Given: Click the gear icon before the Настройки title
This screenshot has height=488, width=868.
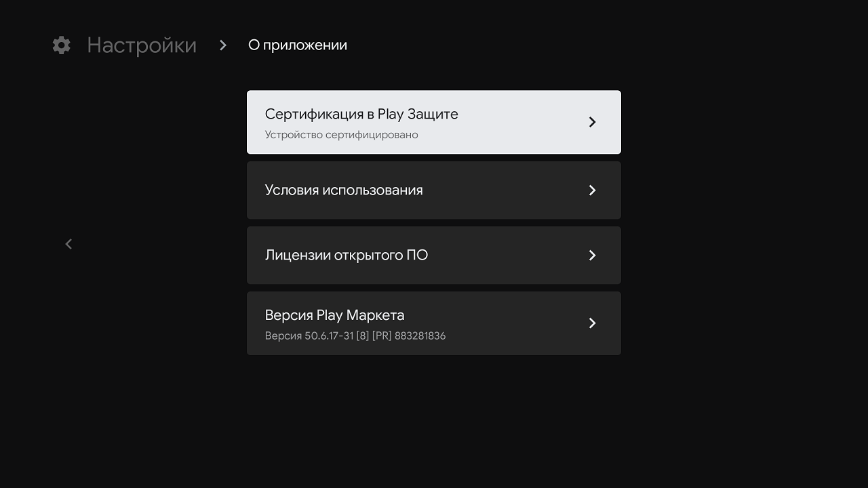Looking at the screenshot, I should coord(61,45).
